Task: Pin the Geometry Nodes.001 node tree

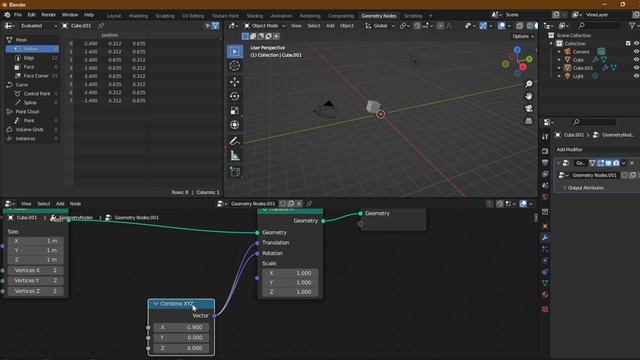Action: (309, 204)
